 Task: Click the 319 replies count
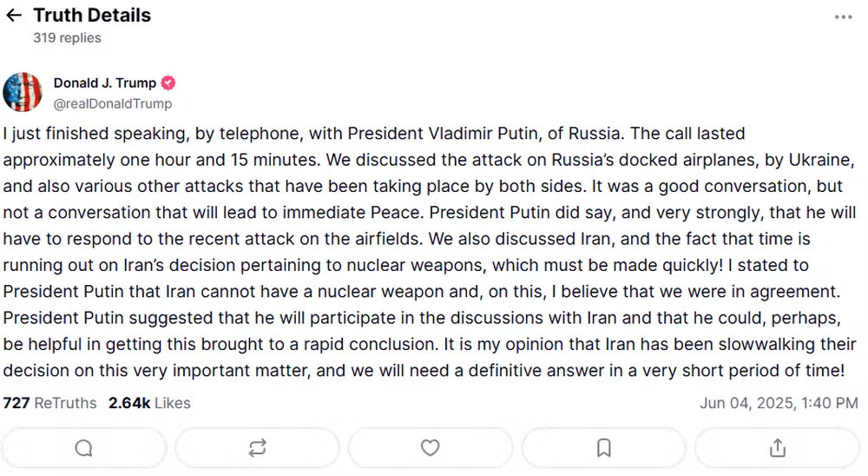click(x=67, y=37)
